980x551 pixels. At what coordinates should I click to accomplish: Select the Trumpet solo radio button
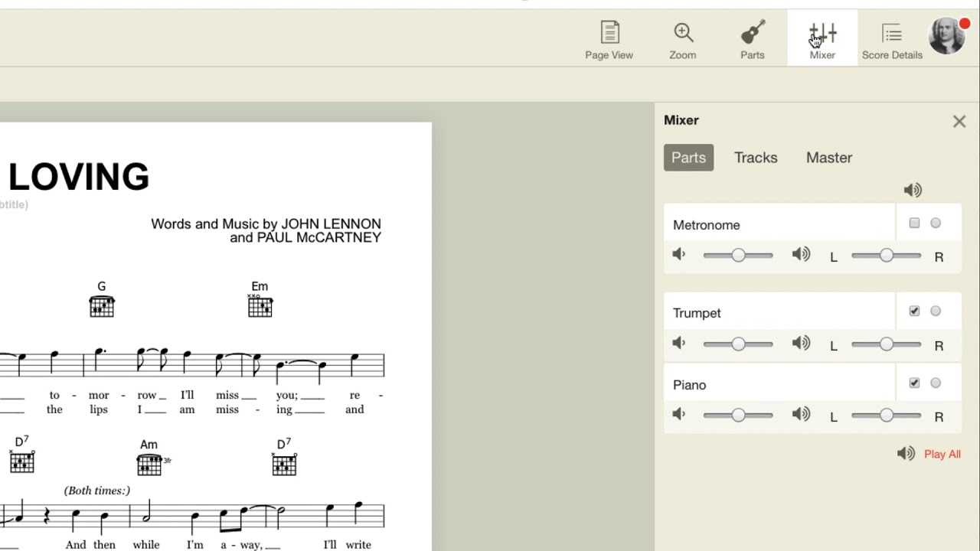(936, 311)
